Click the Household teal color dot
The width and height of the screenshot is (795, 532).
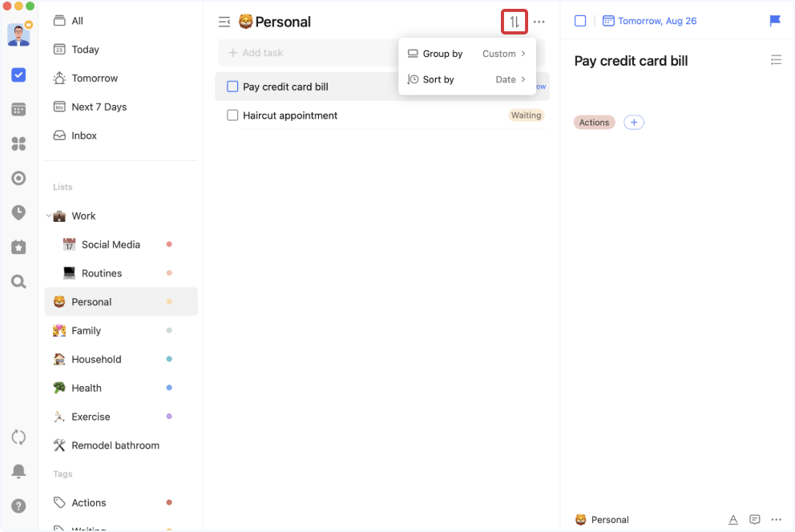pyautogui.click(x=169, y=359)
